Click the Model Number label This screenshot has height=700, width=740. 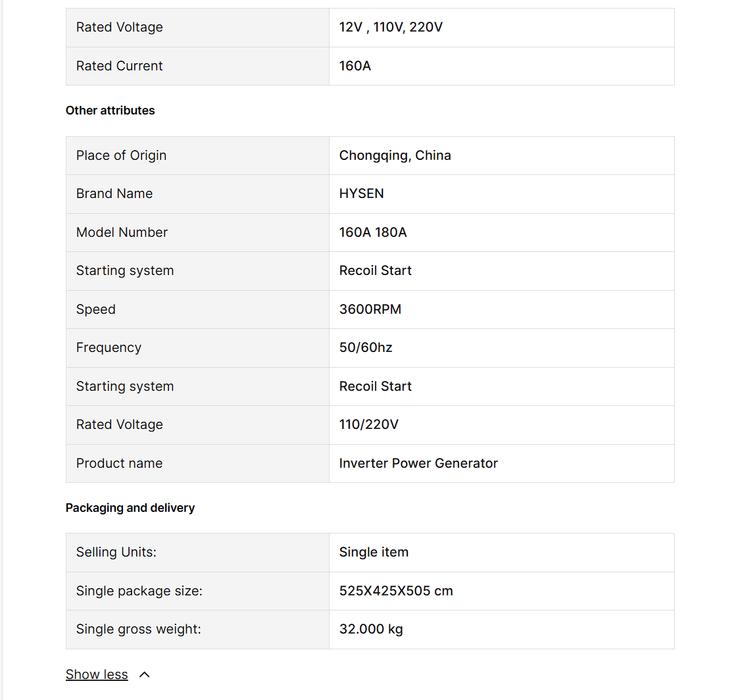122,232
